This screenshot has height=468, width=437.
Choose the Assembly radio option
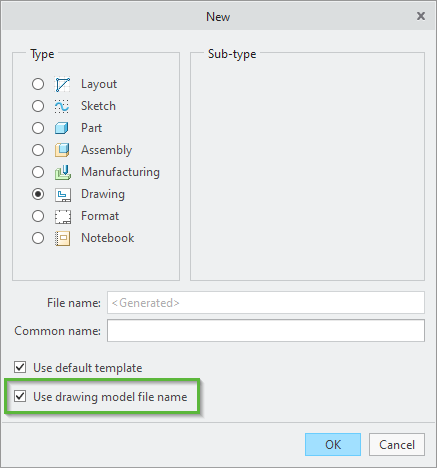point(38,150)
